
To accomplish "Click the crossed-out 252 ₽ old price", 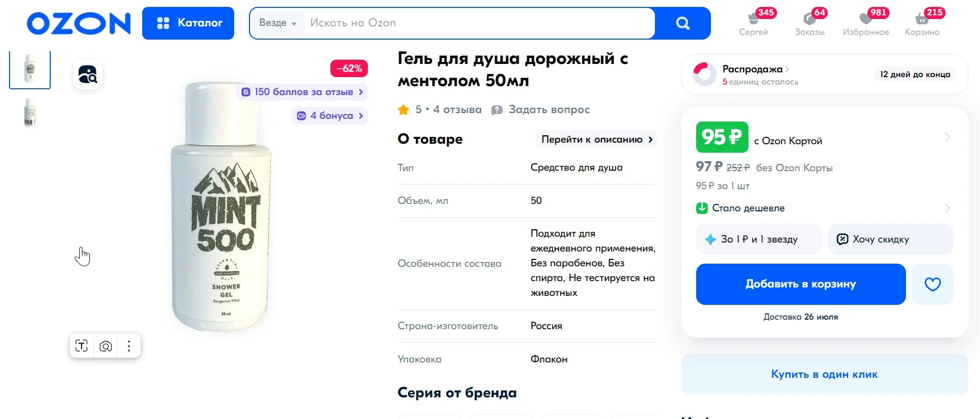I will coord(738,168).
